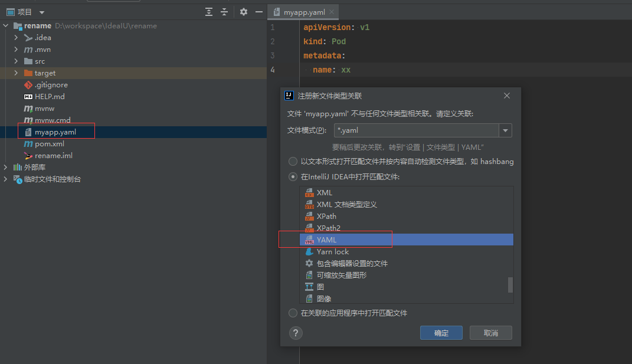632x364 pixels.
Task: Cancel the dialog with 取消
Action: click(x=491, y=333)
